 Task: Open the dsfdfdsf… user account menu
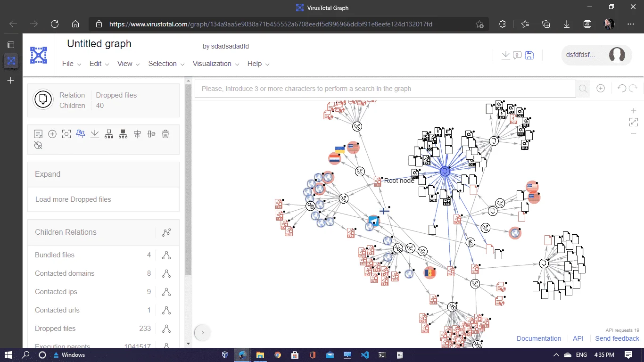[596, 55]
